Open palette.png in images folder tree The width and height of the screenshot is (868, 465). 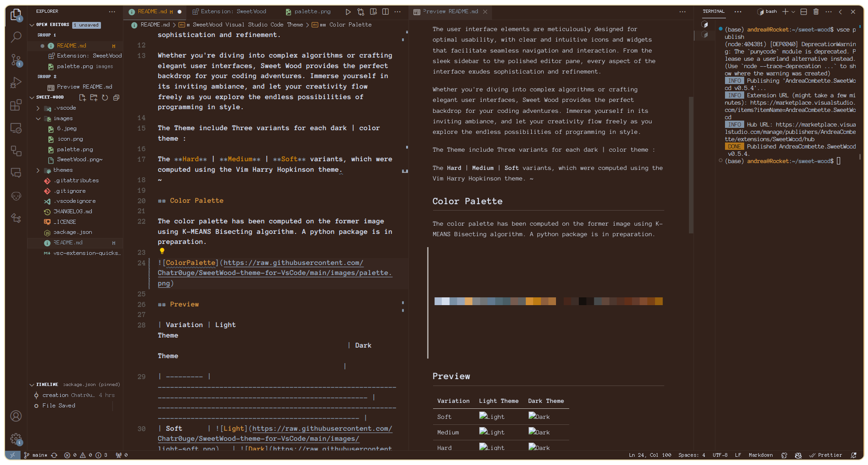coord(75,150)
